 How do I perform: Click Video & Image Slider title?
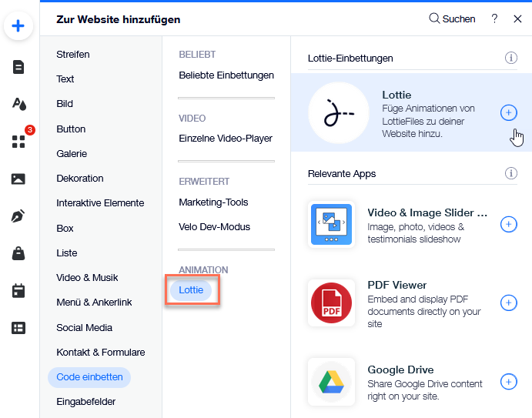[x=427, y=212]
